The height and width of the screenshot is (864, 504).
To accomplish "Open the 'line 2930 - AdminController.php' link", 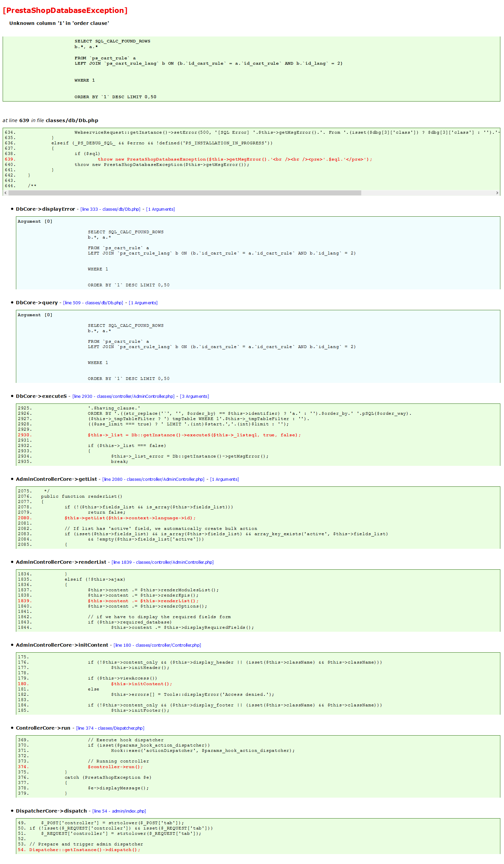I will (x=123, y=396).
